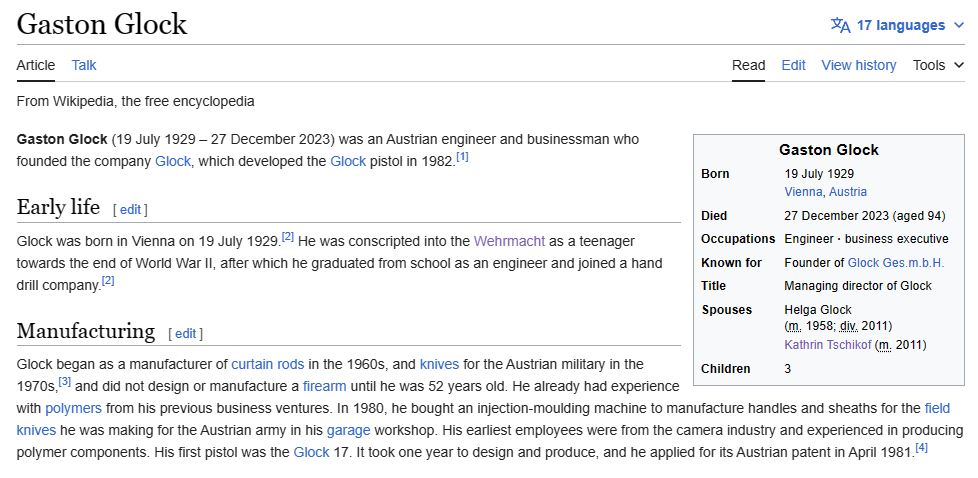Viewport: 978px width, 478px height.
Task: Click the 'm.' abbreviation before 2011 after Tschikof
Action: point(884,344)
